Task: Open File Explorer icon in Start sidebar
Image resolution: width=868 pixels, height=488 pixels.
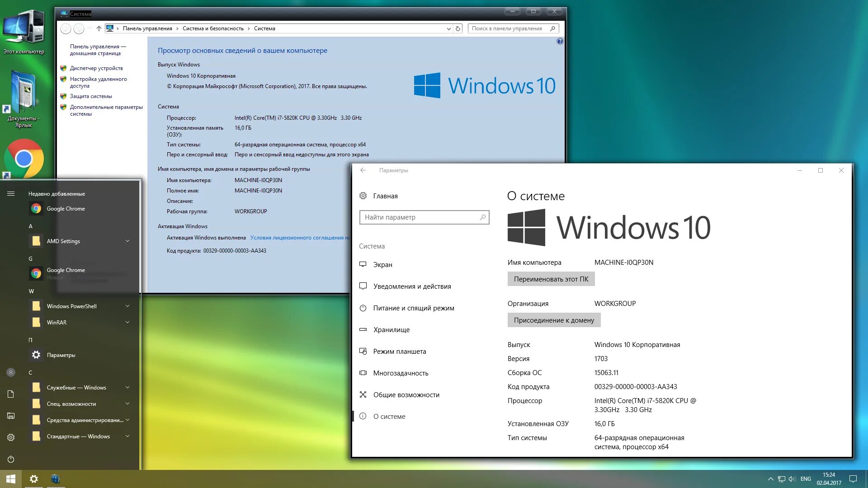Action: pyautogui.click(x=11, y=416)
